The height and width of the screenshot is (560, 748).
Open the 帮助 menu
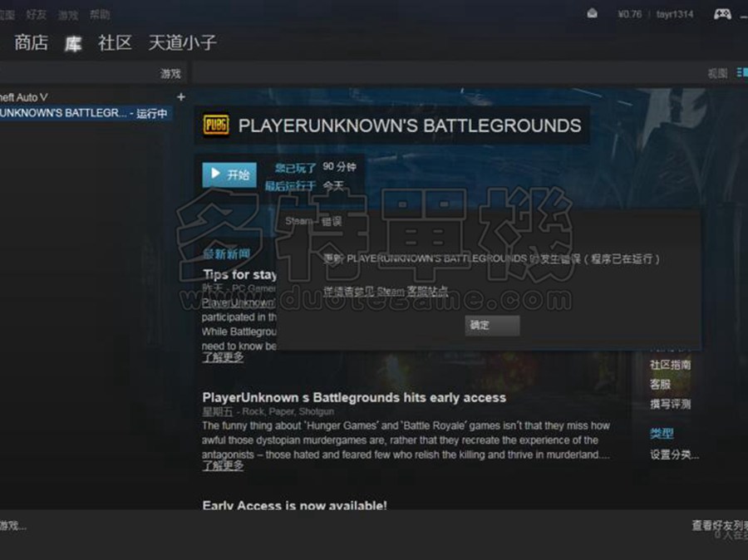click(100, 15)
